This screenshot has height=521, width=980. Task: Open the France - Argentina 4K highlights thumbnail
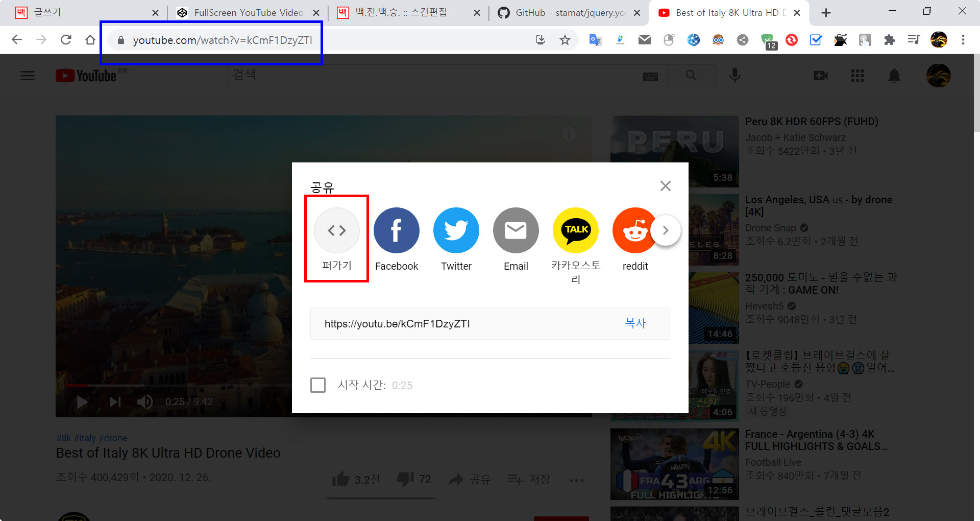675,464
